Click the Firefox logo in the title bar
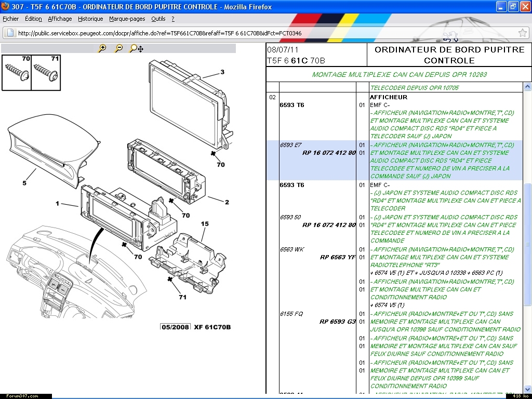Screen dimensions: 532x399 point(5,6)
